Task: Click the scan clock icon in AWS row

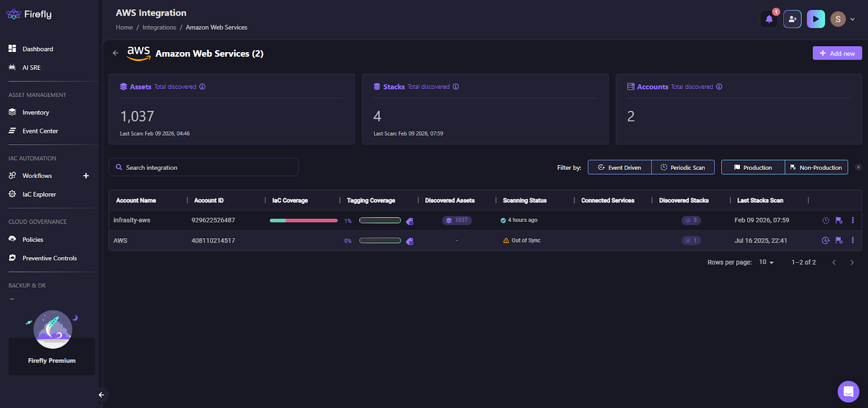Action: (826, 240)
